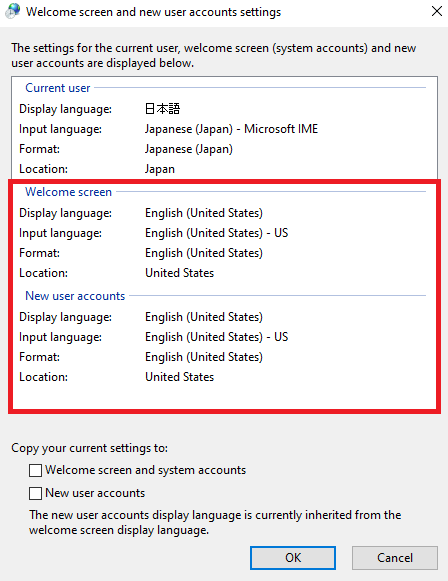Click Welcome screen Input language English - US
This screenshot has height=581, width=448.
coord(216,233)
